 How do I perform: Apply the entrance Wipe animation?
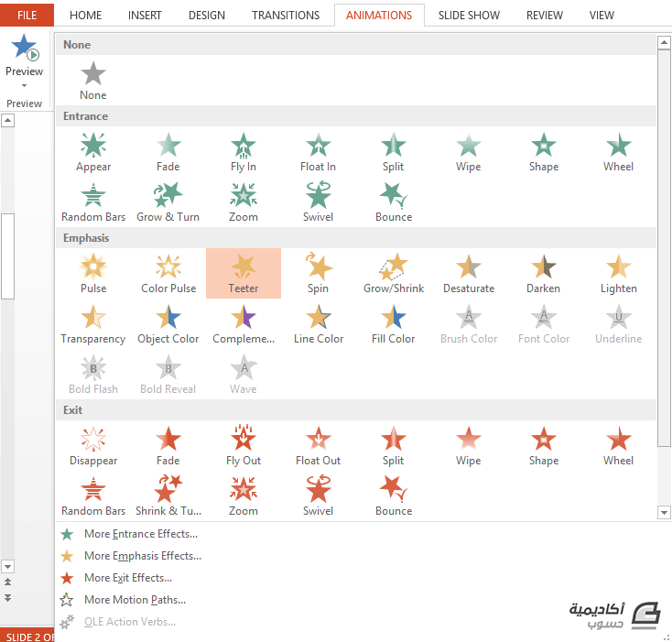pos(469,152)
